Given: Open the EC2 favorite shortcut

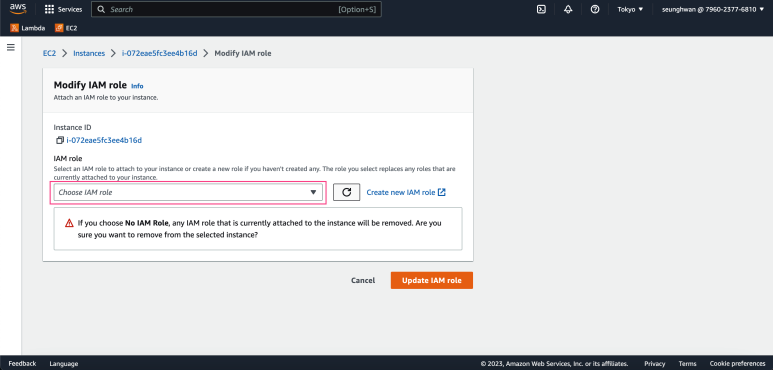Looking at the screenshot, I should point(66,28).
